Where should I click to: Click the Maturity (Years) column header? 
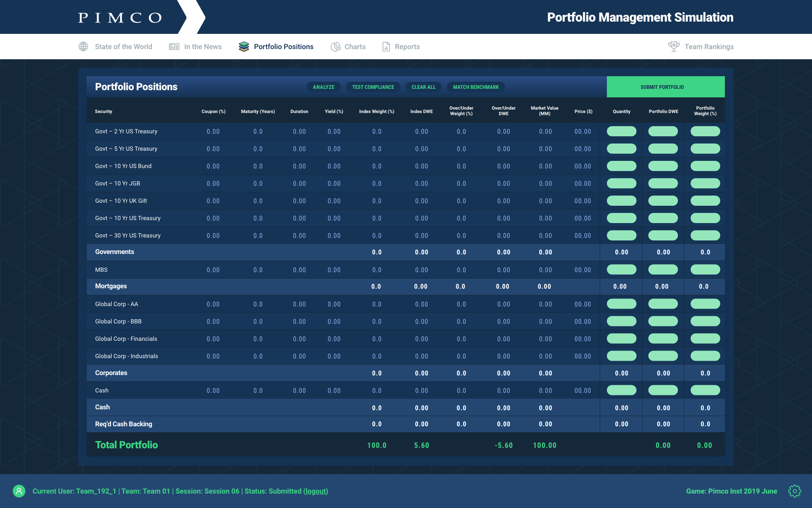pyautogui.click(x=258, y=111)
